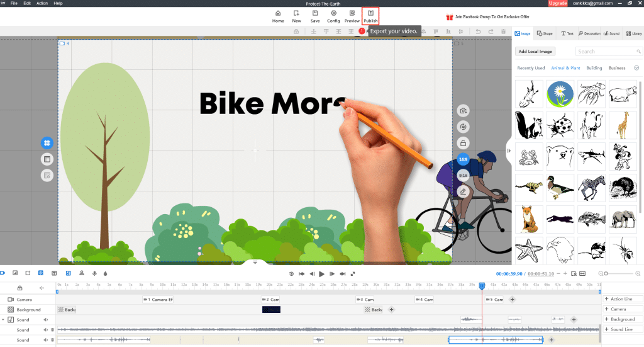Screen dimensions: 644x347
Task: Select the 16:9 aspect ratio option
Action: pyautogui.click(x=464, y=159)
